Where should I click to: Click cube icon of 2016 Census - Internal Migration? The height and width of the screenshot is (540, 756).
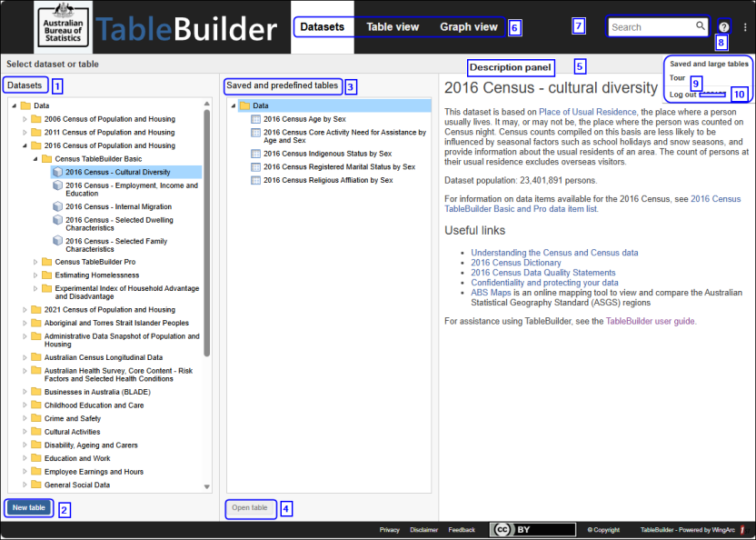pos(58,206)
